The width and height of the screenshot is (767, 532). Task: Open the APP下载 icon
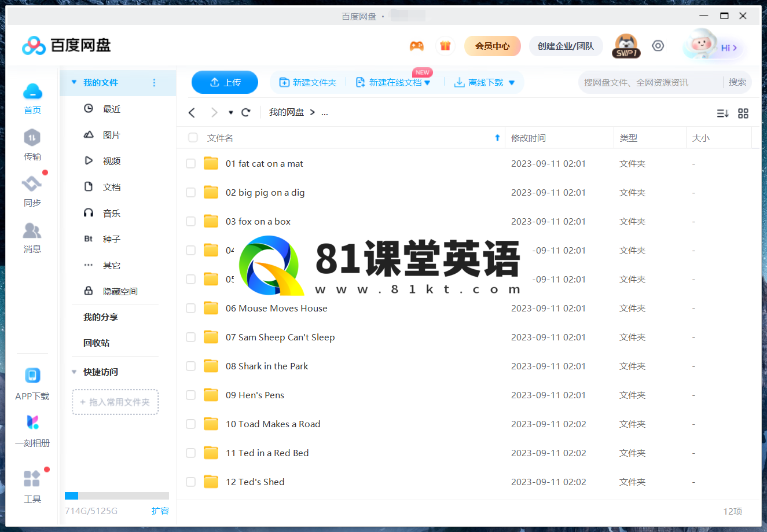(32, 376)
